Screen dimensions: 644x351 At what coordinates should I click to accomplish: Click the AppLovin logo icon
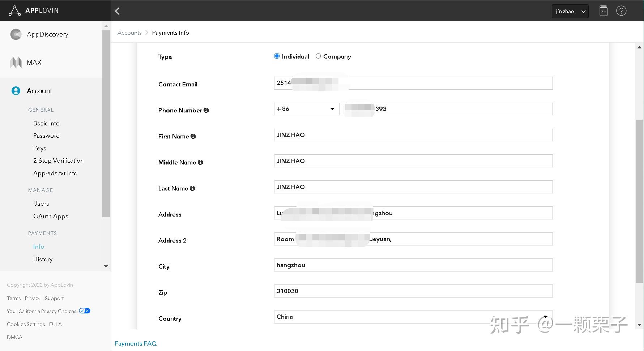[x=14, y=11]
